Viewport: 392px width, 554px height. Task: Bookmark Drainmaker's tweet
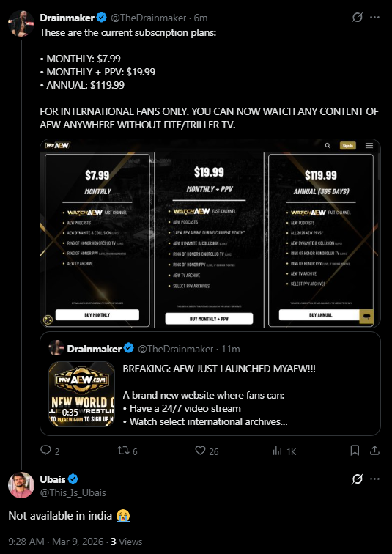tap(355, 450)
